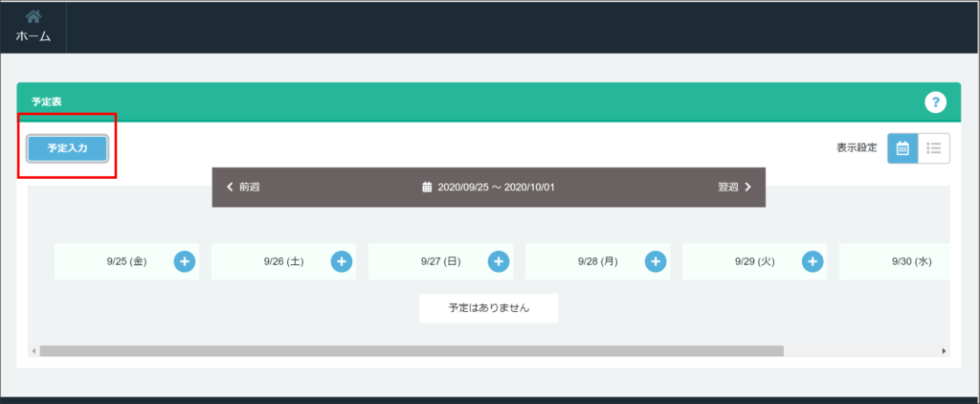Image resolution: width=980 pixels, height=404 pixels.
Task: Switch to list view display setting
Action: tap(934, 148)
